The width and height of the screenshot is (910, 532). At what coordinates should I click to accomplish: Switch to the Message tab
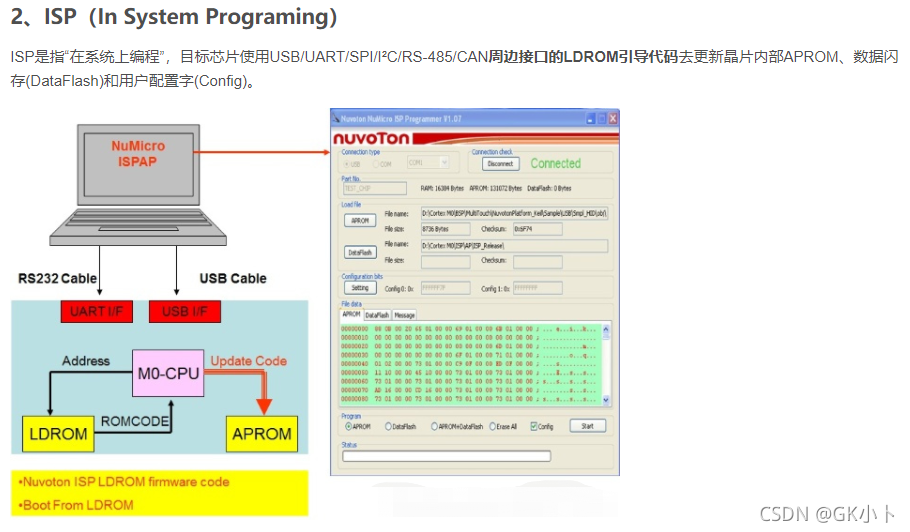[405, 315]
